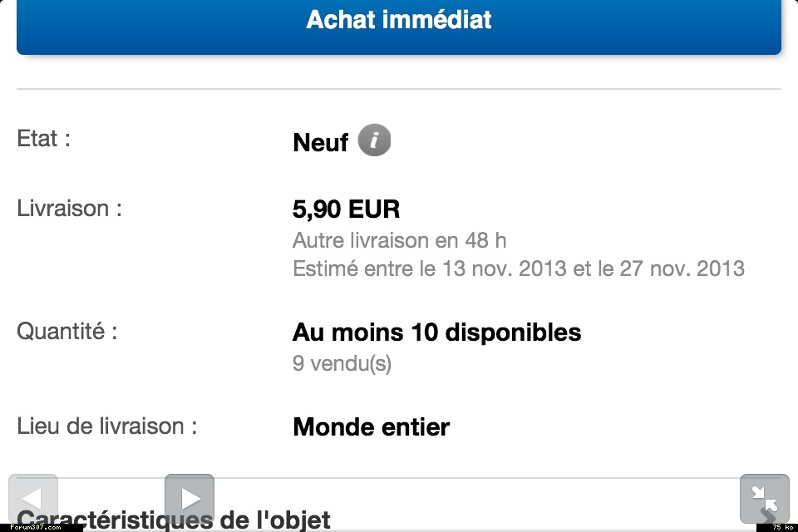Select the 5,90 EUR shipping price

pos(346,209)
